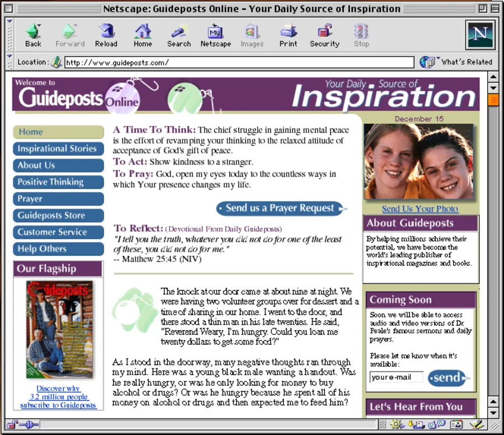Visit the Guideposts Store
504x435 pixels.
(58, 216)
